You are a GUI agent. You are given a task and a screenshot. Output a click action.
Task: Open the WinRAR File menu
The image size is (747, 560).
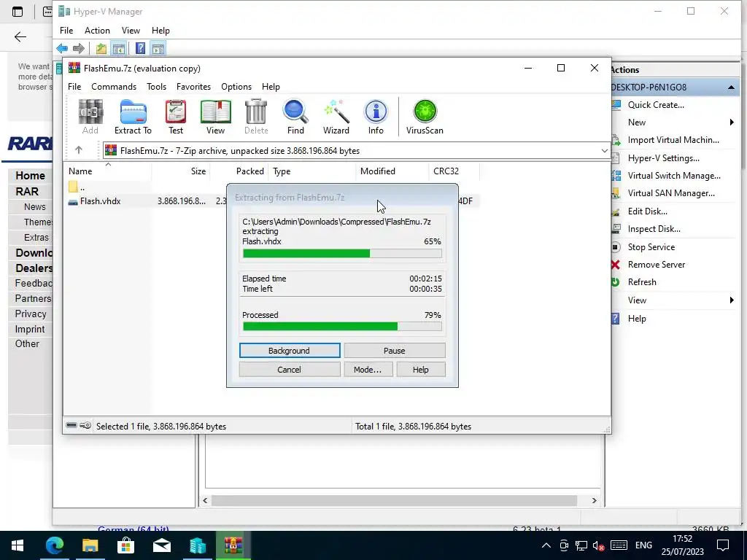coord(74,87)
